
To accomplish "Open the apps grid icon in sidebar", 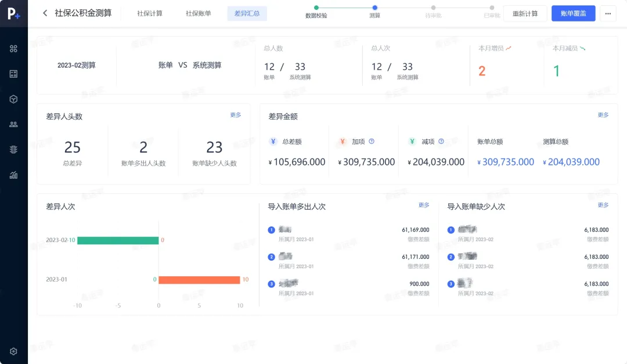I will [x=13, y=49].
